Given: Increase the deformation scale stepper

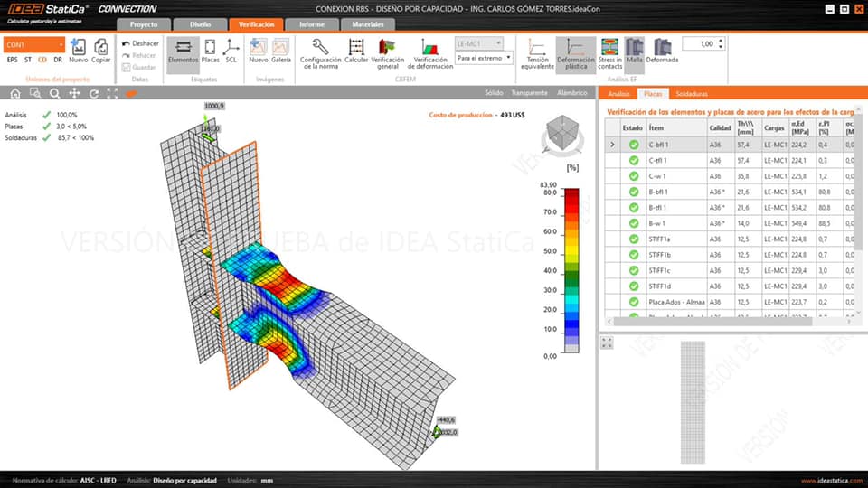Looking at the screenshot, I should tap(721, 41).
